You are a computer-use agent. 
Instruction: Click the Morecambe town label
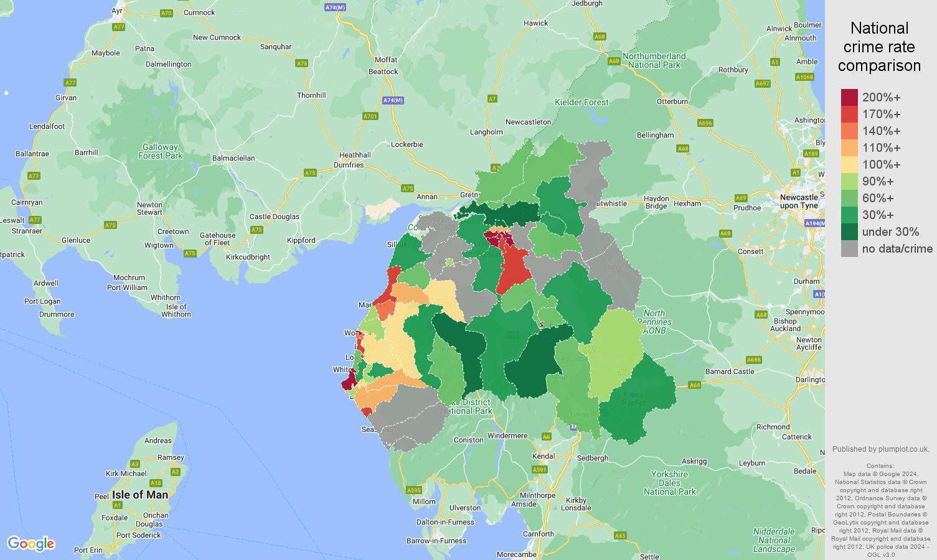pos(516,554)
